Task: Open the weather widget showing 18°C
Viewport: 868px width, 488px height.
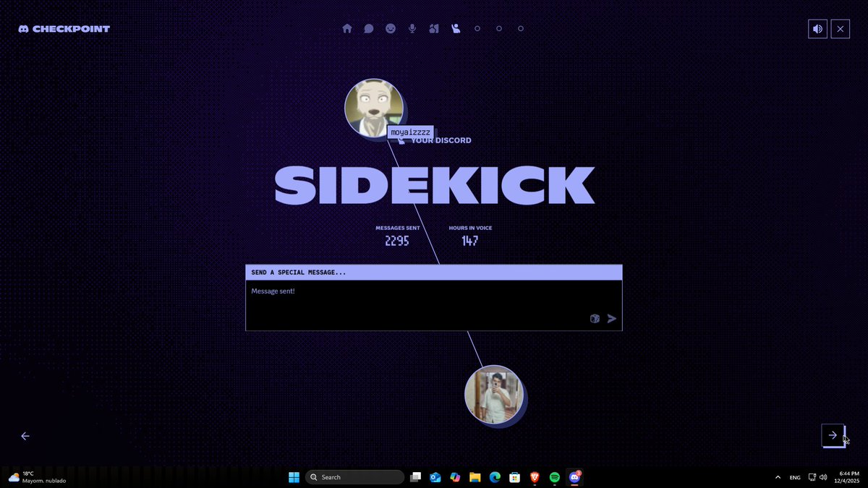Action: tap(38, 477)
